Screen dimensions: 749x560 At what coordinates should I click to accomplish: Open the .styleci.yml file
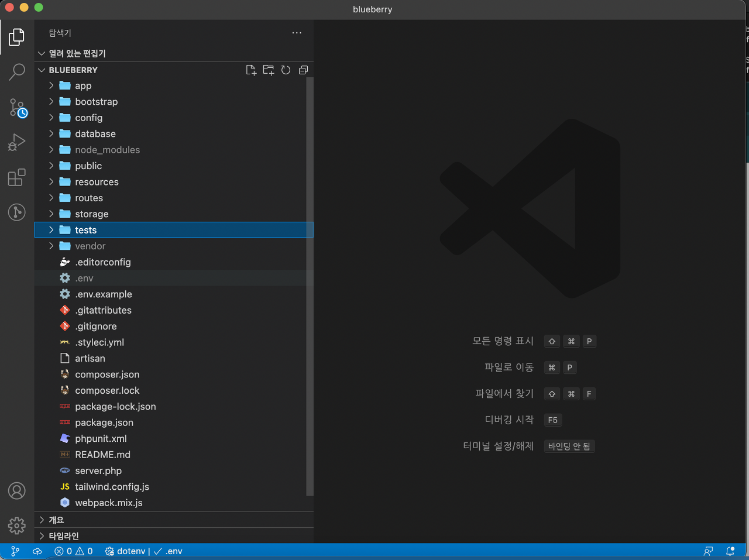pyautogui.click(x=174, y=342)
